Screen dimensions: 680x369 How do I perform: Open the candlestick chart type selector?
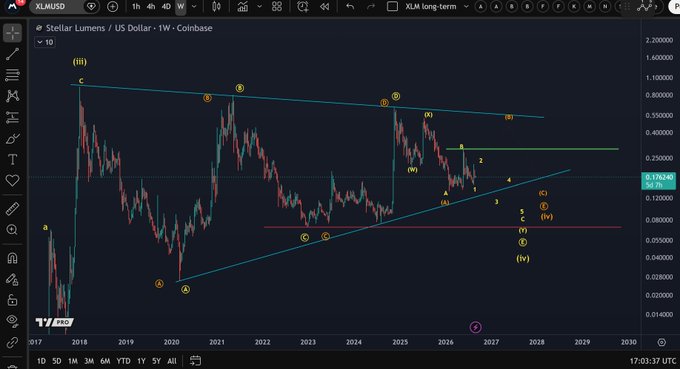[216, 7]
